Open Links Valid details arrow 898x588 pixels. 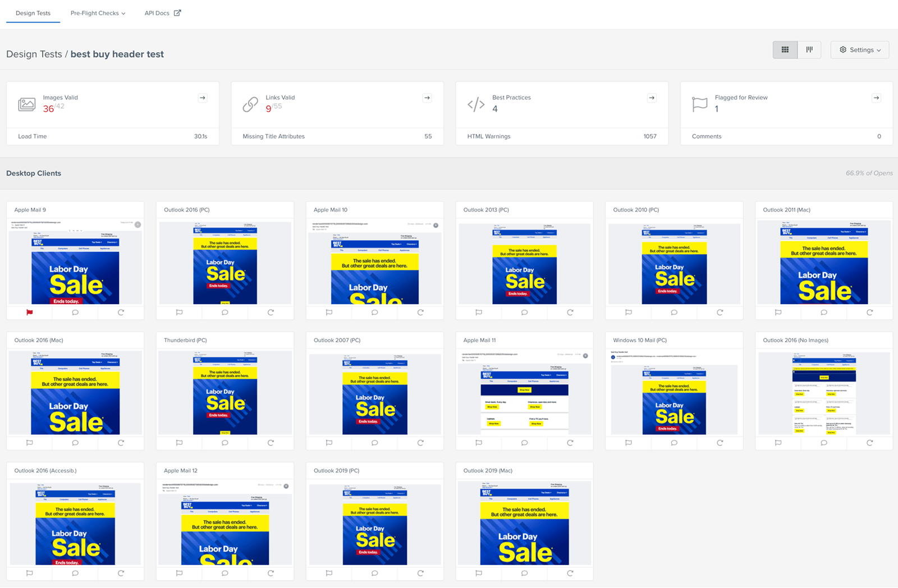pos(427,98)
